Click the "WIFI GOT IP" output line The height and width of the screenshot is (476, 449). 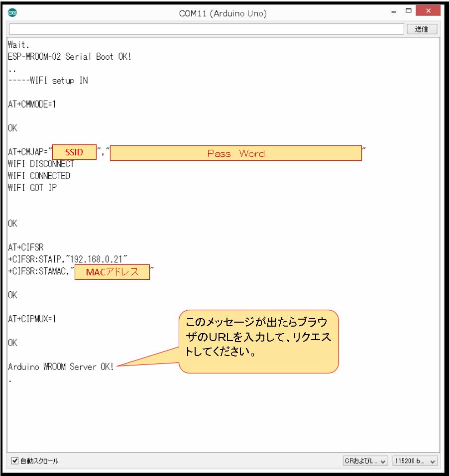coord(32,188)
